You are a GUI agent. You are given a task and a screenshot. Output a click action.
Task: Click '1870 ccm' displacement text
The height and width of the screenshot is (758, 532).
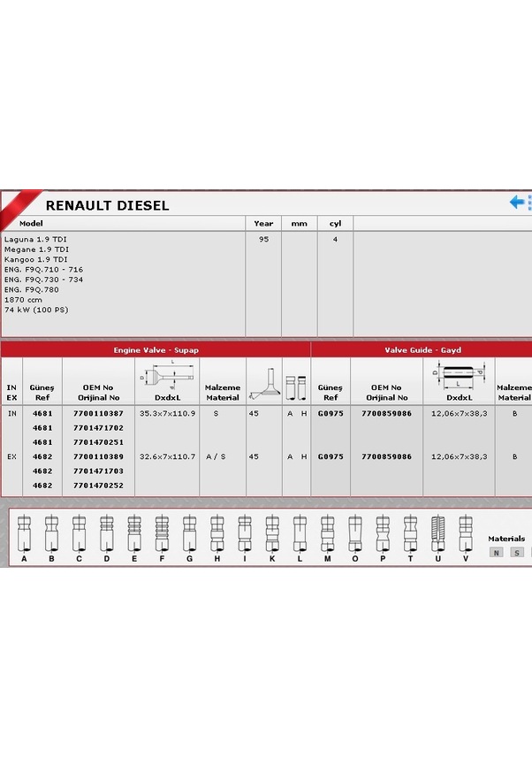23,300
